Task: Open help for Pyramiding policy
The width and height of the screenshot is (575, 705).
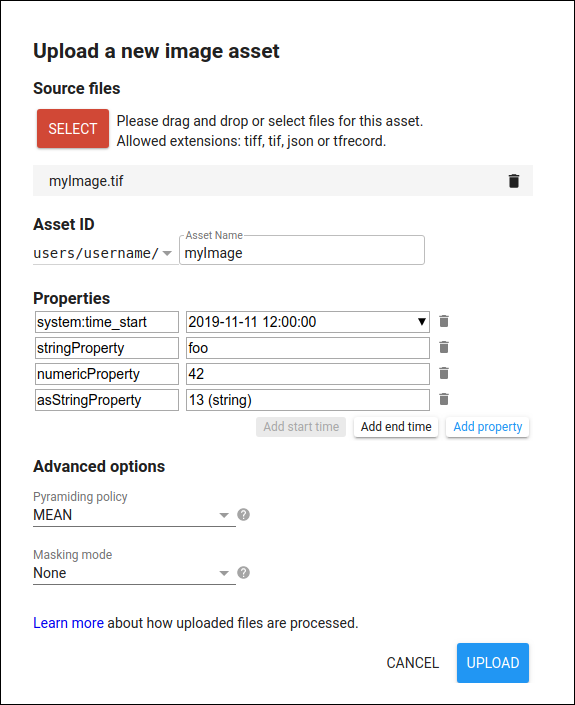Action: (244, 515)
